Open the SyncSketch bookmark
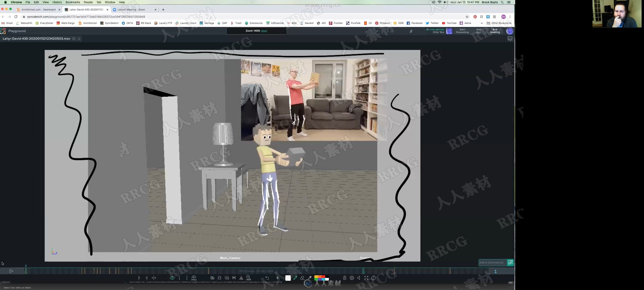Image resolution: width=644 pixels, height=290 pixels. (x=109, y=23)
